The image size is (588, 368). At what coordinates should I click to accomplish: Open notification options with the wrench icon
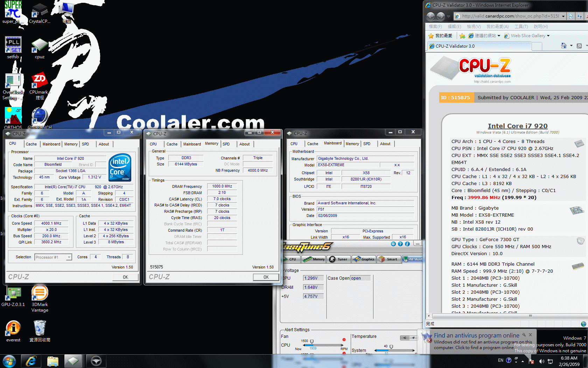(524, 335)
